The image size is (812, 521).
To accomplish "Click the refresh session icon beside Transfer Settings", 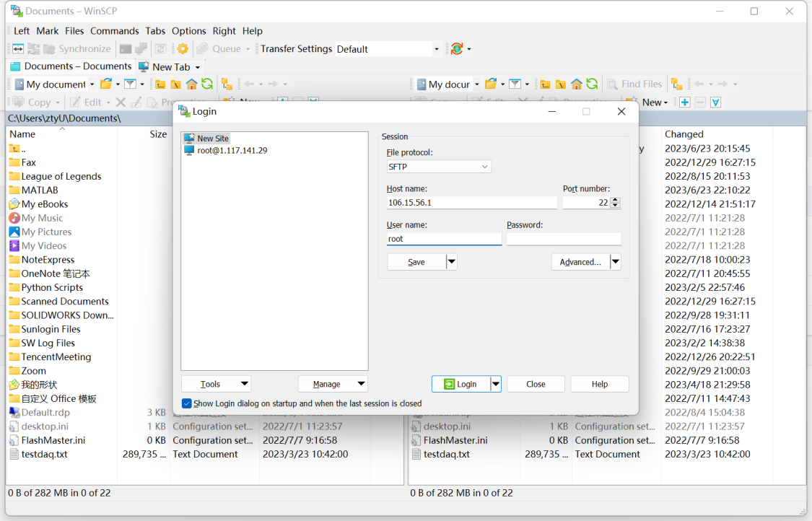I will pyautogui.click(x=457, y=48).
